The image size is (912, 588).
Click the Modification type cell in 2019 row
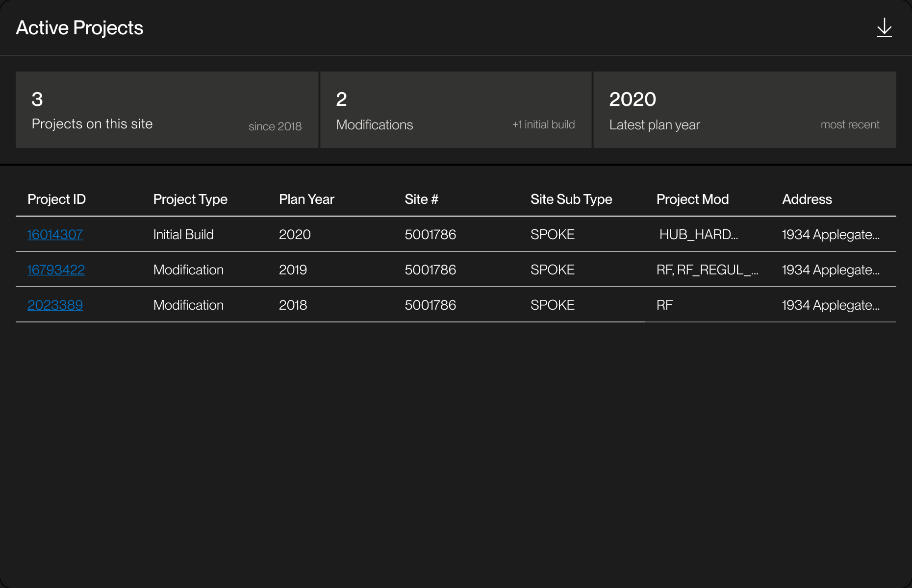188,269
